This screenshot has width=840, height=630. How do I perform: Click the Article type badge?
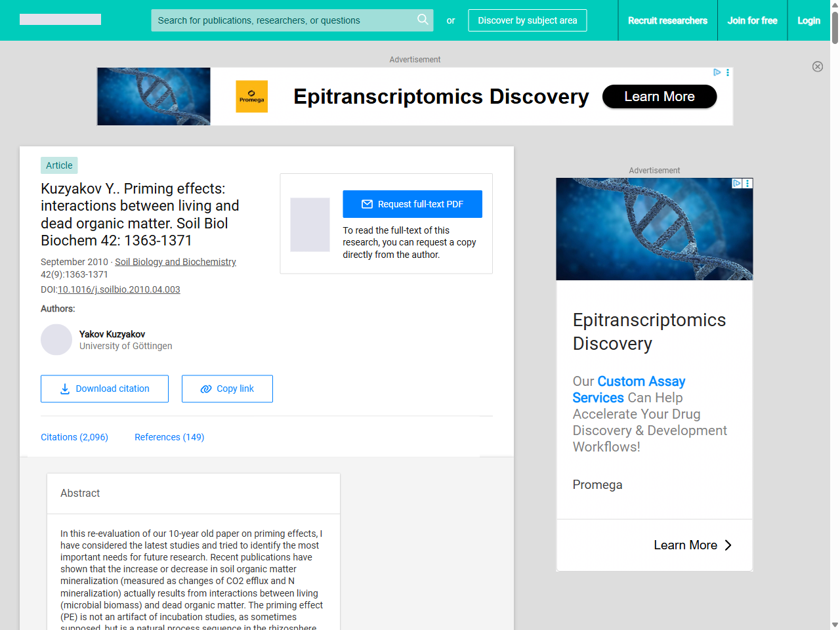point(59,165)
